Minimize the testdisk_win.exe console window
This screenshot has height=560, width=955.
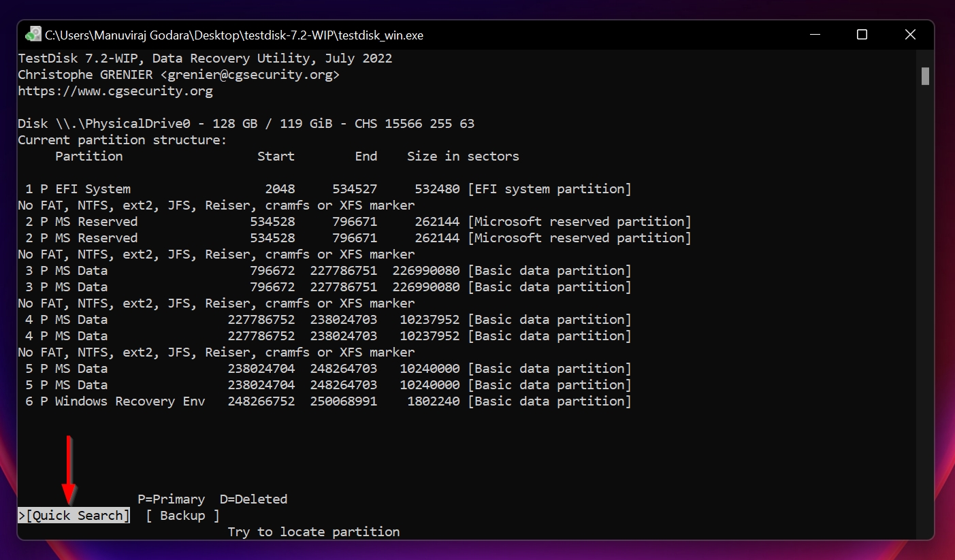click(815, 35)
